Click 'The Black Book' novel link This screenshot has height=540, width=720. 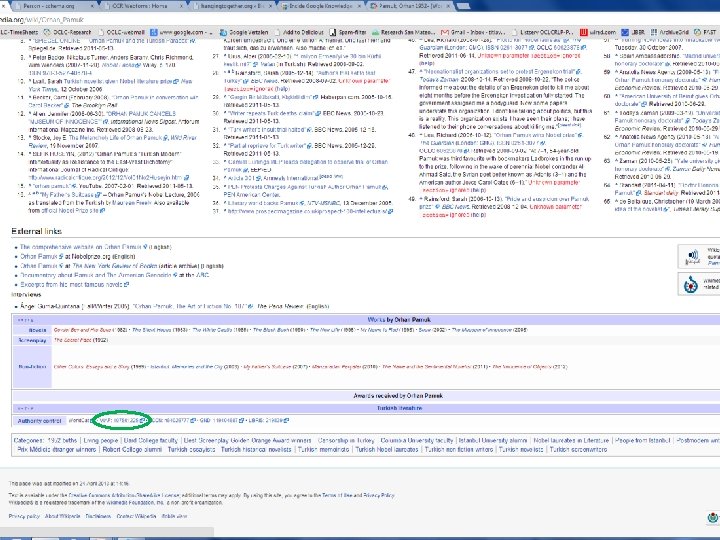[273, 330]
